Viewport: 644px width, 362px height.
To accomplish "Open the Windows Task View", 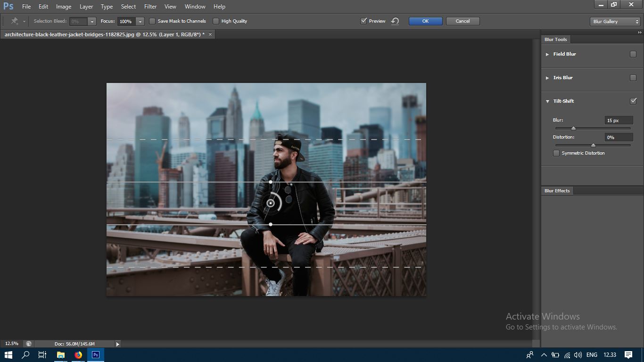I will tap(42, 355).
